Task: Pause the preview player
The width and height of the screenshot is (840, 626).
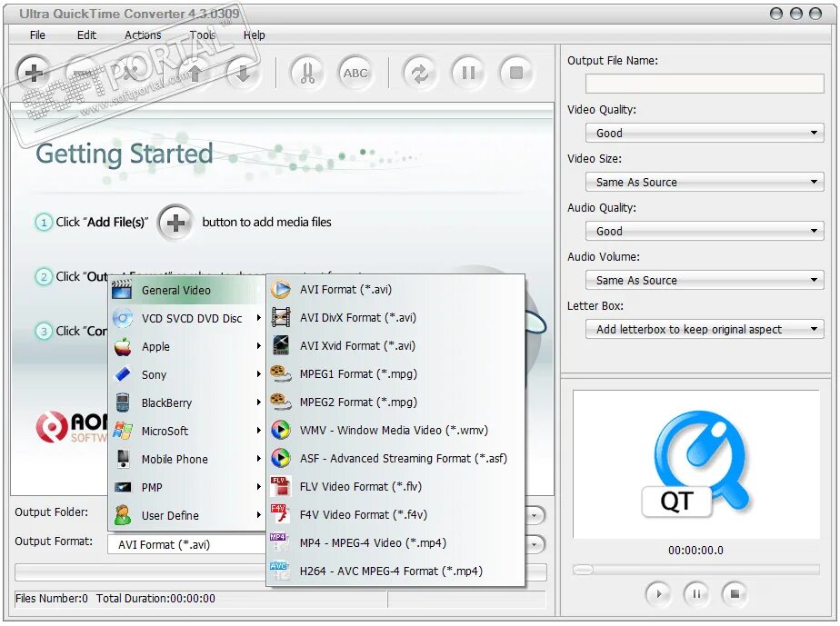Action: [x=696, y=593]
